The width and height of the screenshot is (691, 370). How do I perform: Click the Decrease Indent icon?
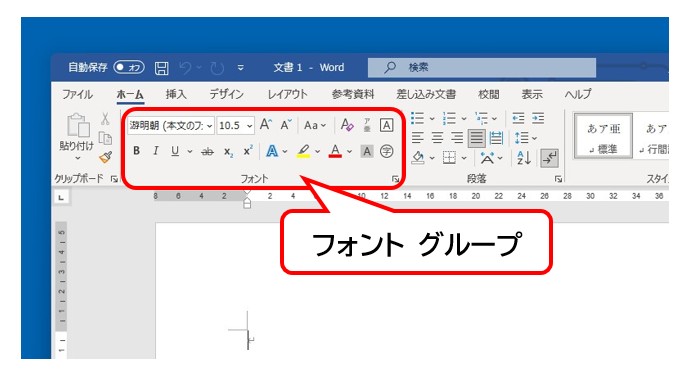coord(518,118)
